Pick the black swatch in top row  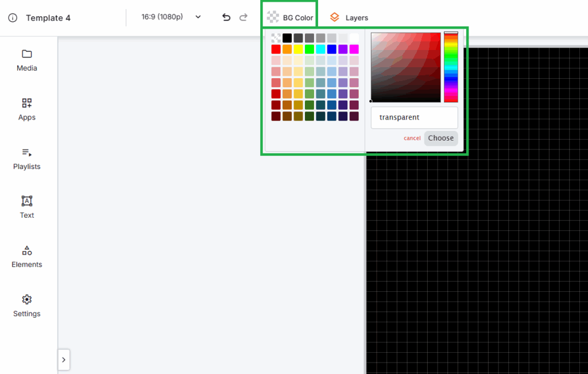click(287, 38)
